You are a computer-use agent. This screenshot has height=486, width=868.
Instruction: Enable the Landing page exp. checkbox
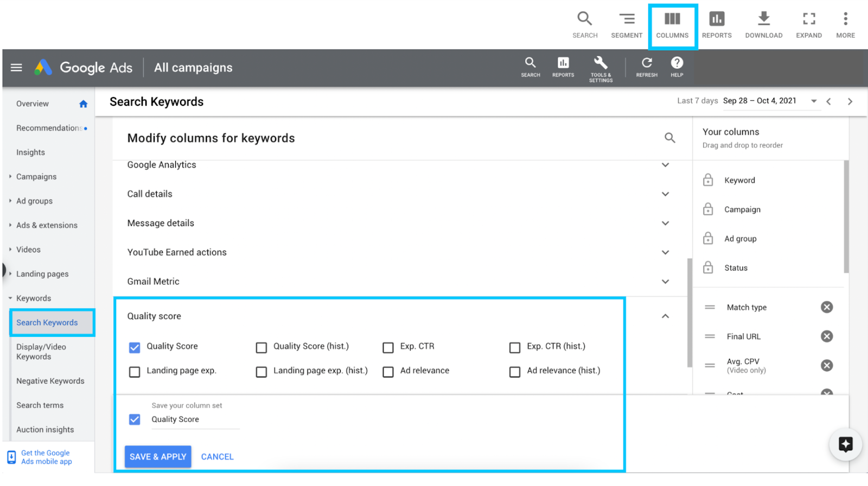point(135,372)
